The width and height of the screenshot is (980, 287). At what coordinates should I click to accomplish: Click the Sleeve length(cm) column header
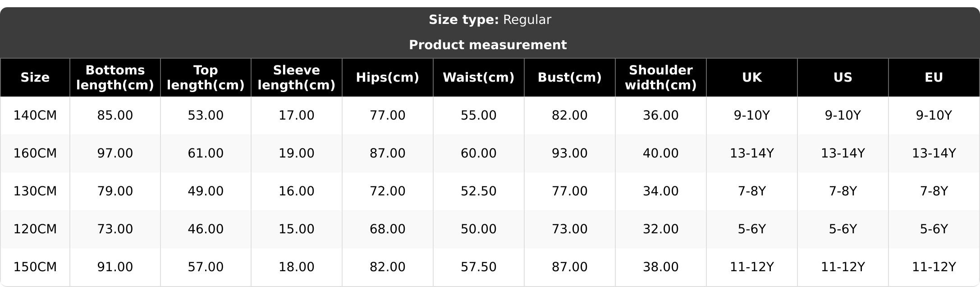pyautogui.click(x=296, y=78)
